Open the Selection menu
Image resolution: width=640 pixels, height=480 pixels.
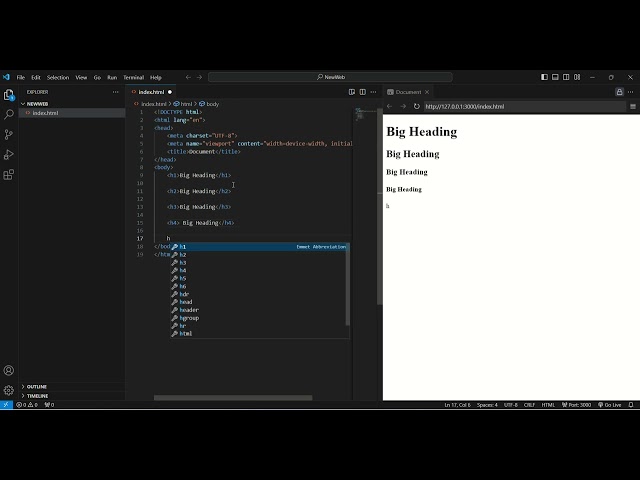click(58, 77)
